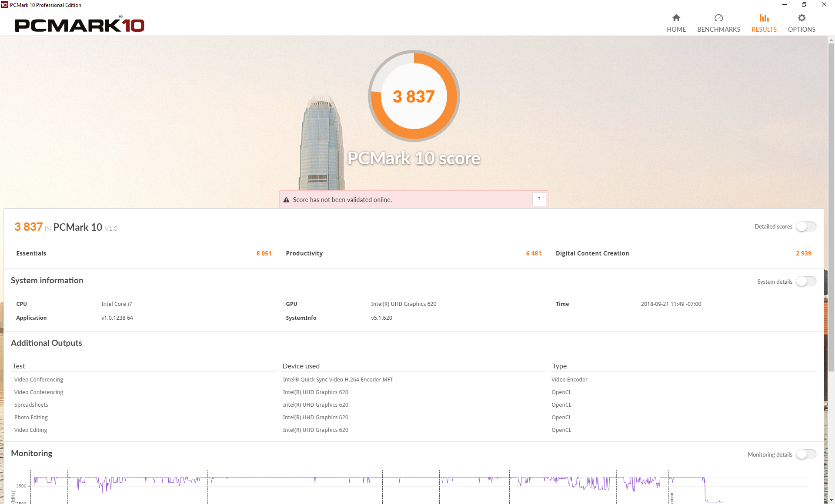Click PCMark 10 logo
The height and width of the screenshot is (504, 835).
click(x=80, y=25)
